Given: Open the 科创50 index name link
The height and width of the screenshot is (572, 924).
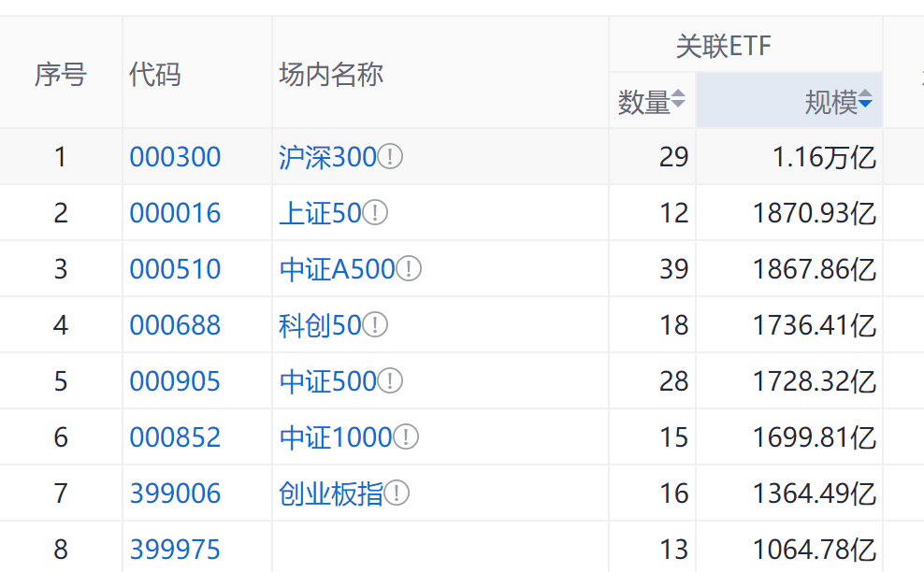Looking at the screenshot, I should point(320,324).
